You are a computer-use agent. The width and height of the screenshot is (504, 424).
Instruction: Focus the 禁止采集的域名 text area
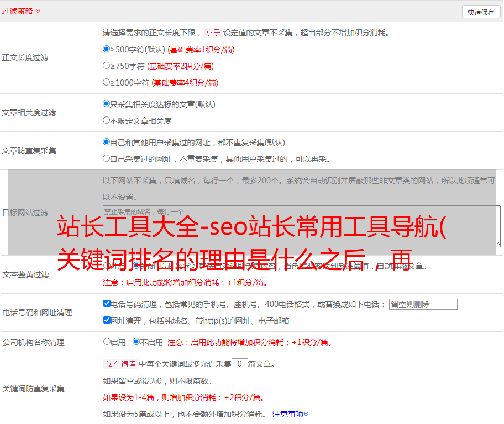click(301, 226)
